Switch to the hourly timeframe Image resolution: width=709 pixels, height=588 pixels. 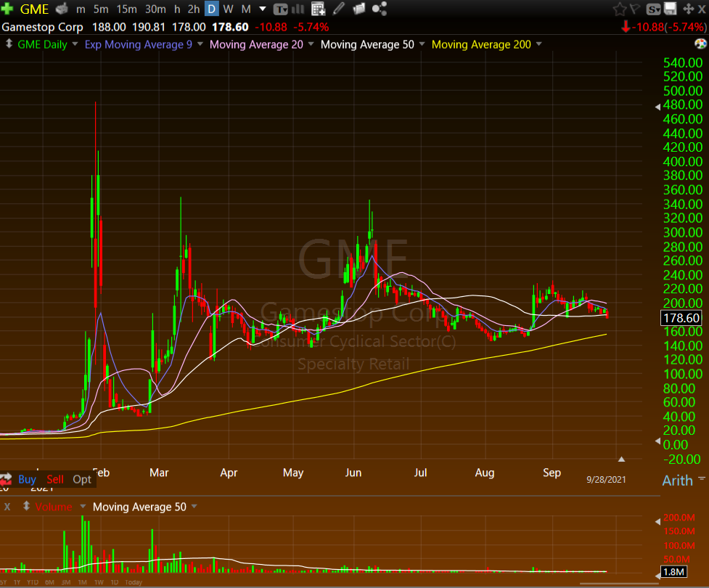click(x=177, y=9)
